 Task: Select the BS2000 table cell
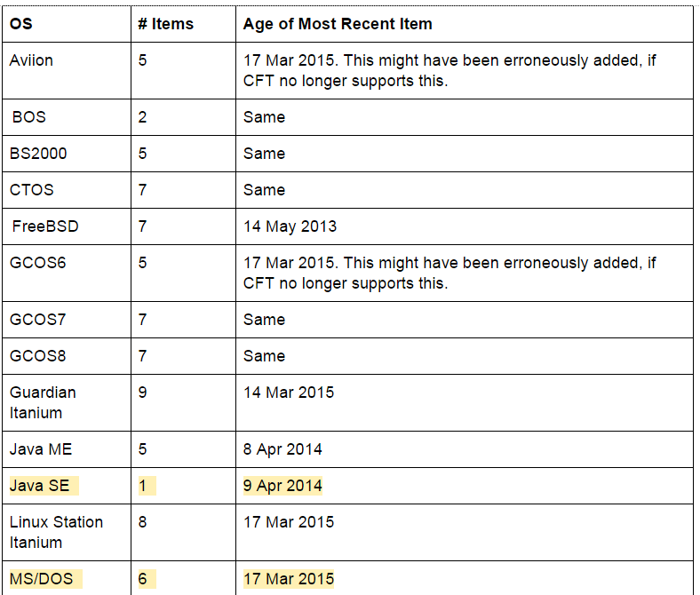click(x=38, y=154)
